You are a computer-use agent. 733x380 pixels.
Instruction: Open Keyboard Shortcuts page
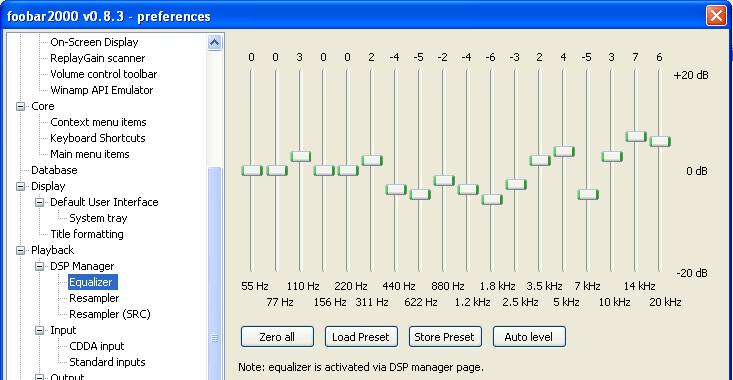click(98, 138)
